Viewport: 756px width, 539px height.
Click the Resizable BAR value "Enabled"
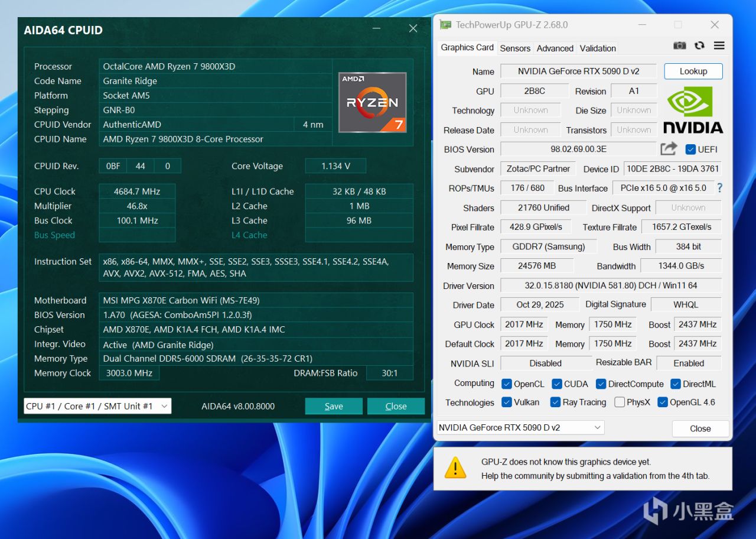689,363
